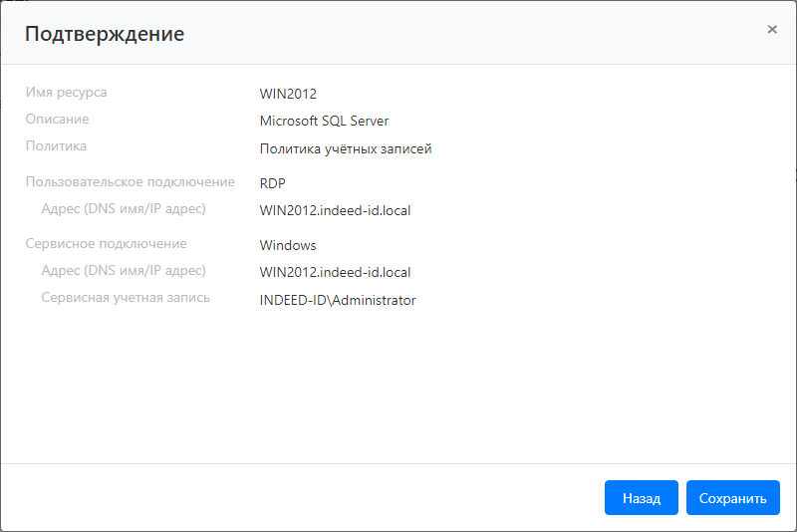797x532 pixels.
Task: Click the user connection WIN2012.indeed-id.local address
Action: pos(335,210)
